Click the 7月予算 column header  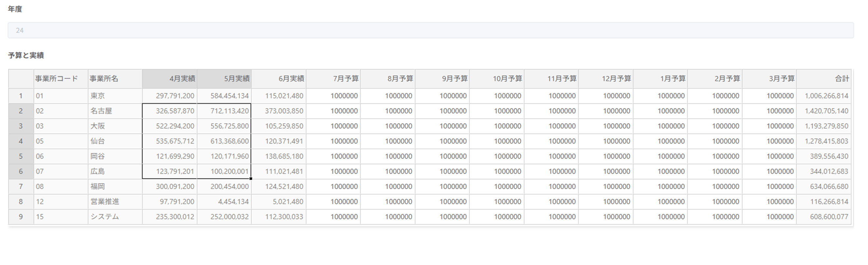(x=333, y=79)
